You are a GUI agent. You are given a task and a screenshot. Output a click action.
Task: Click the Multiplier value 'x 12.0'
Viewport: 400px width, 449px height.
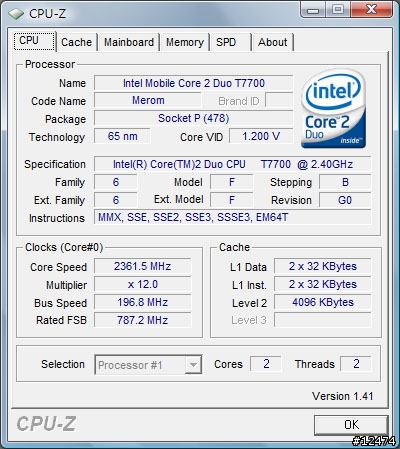143,284
